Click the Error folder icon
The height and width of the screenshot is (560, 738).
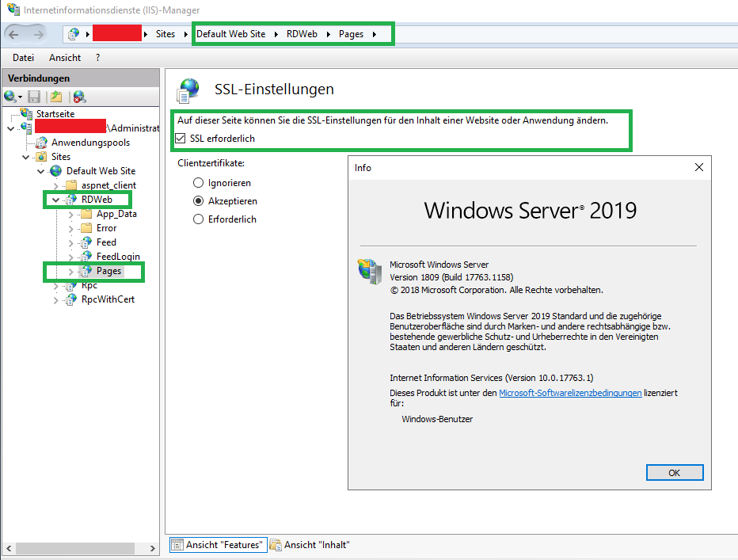tap(86, 228)
